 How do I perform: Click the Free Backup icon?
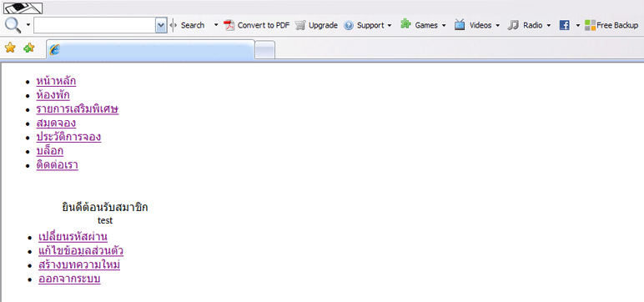pyautogui.click(x=591, y=26)
